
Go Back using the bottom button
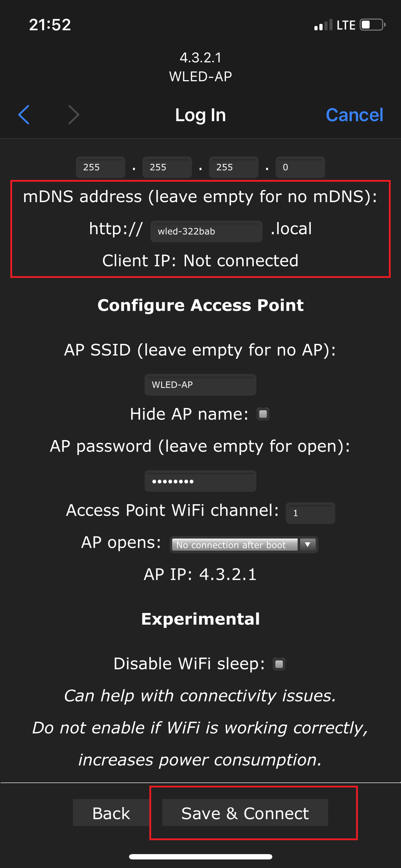click(x=111, y=813)
